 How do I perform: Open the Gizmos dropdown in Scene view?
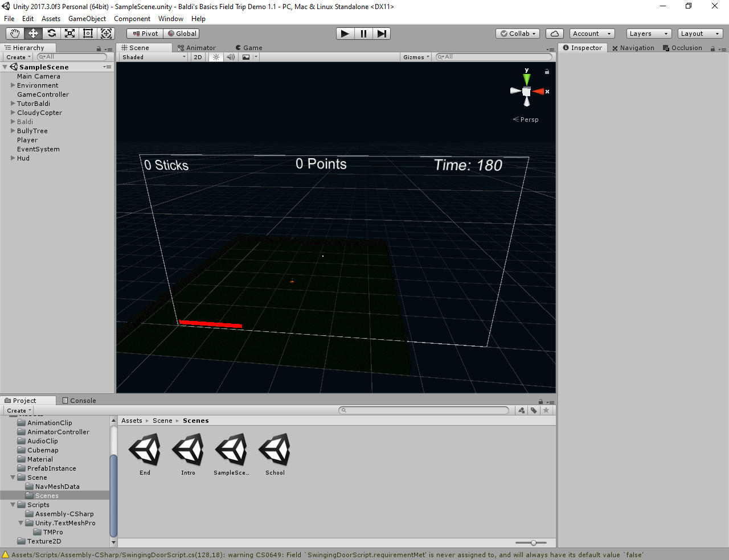point(416,57)
